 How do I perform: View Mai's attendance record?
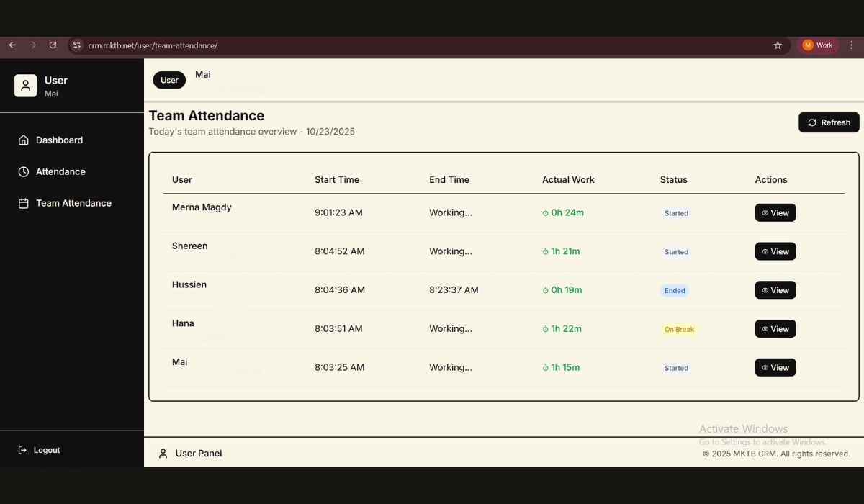tap(775, 368)
